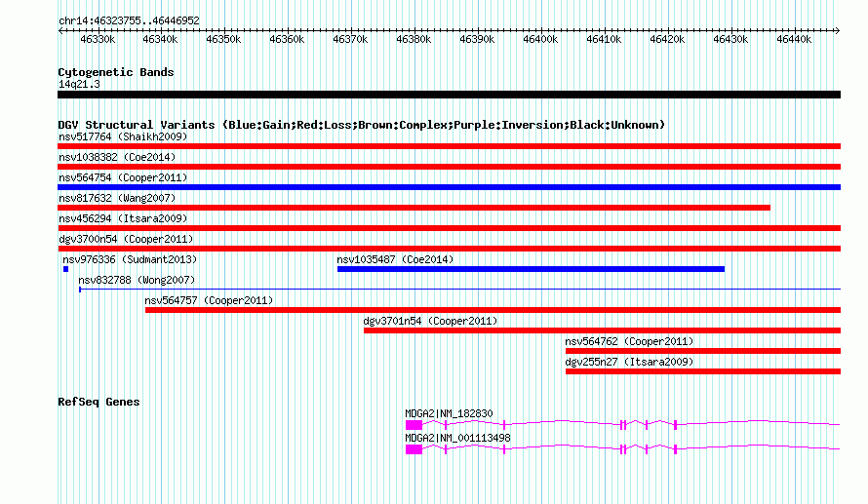Select the small blue nsv976336 marker

pyautogui.click(x=66, y=269)
